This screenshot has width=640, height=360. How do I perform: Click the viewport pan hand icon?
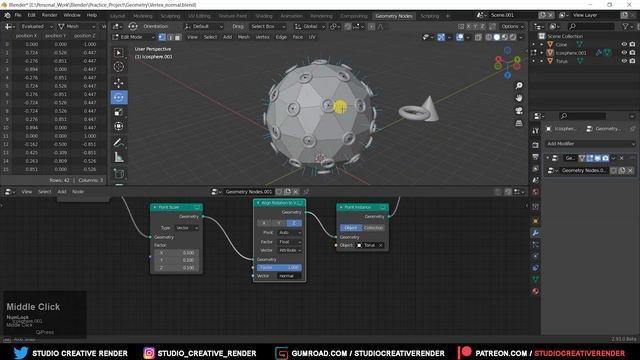(519, 98)
